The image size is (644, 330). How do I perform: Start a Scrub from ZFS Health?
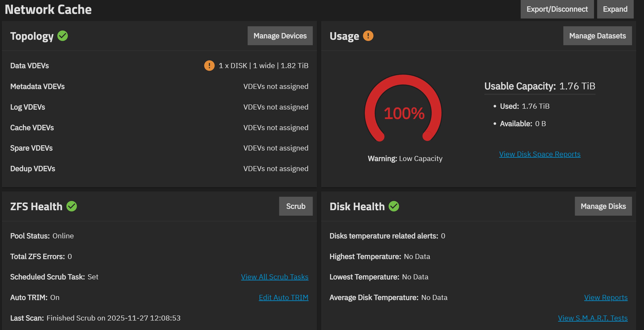[x=296, y=206]
